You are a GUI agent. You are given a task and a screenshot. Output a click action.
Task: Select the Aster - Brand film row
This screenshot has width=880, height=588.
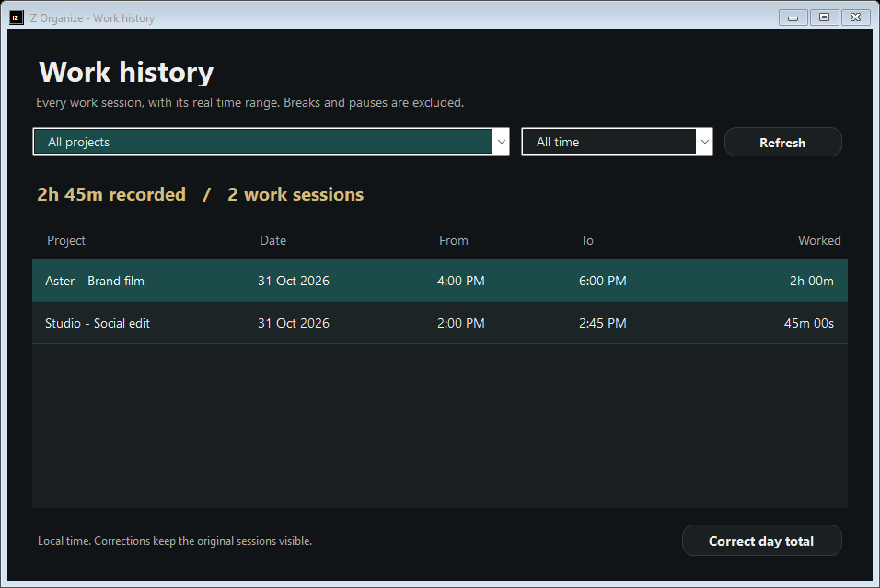point(439,281)
